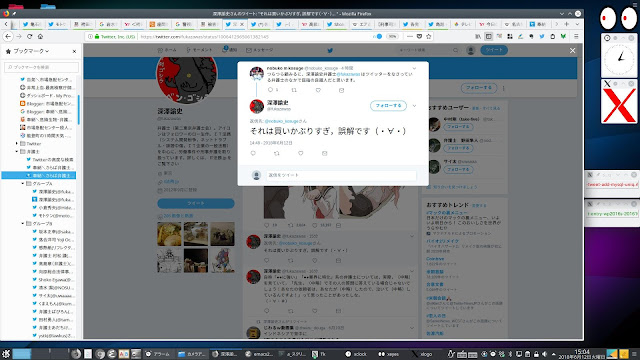Open xlogo task in taskbar
This screenshot has height=360, width=640.
click(x=422, y=354)
